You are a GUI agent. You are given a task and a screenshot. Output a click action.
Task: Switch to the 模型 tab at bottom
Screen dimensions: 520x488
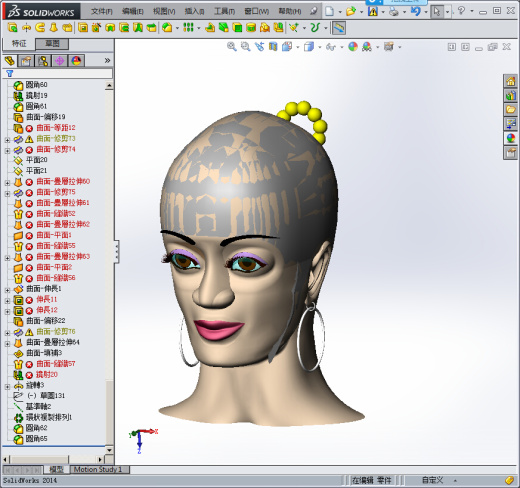pos(56,470)
